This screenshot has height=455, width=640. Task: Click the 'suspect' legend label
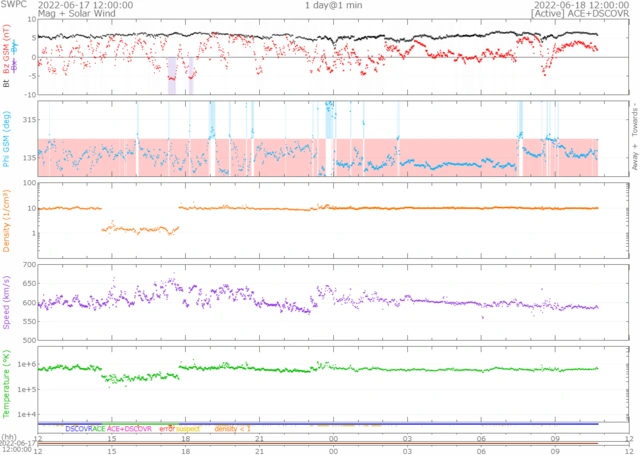188,428
